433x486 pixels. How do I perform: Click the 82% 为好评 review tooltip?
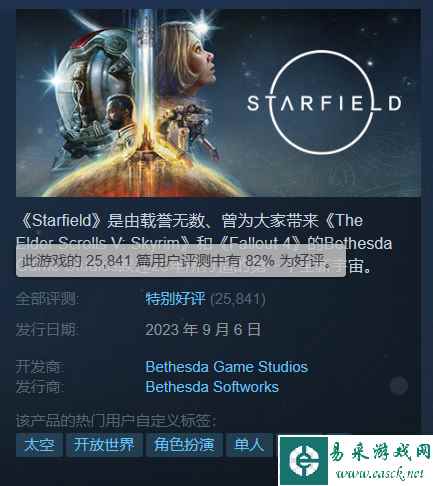click(180, 262)
